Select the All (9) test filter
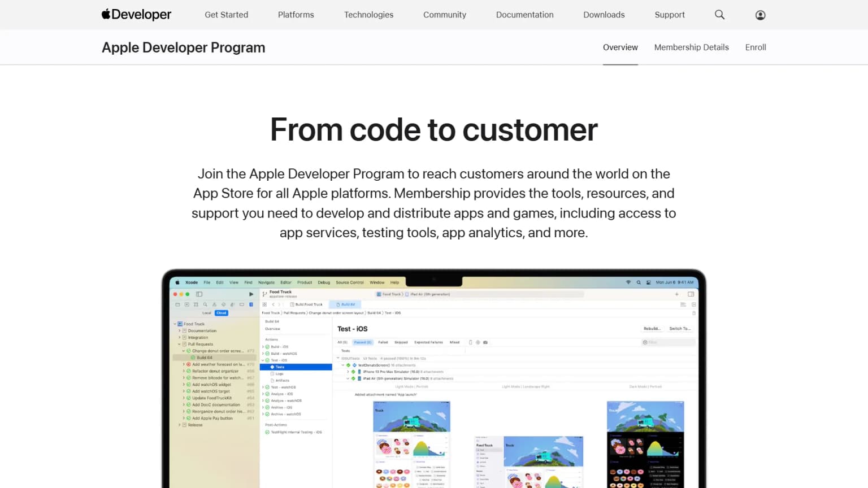868x488 pixels. pos(342,342)
